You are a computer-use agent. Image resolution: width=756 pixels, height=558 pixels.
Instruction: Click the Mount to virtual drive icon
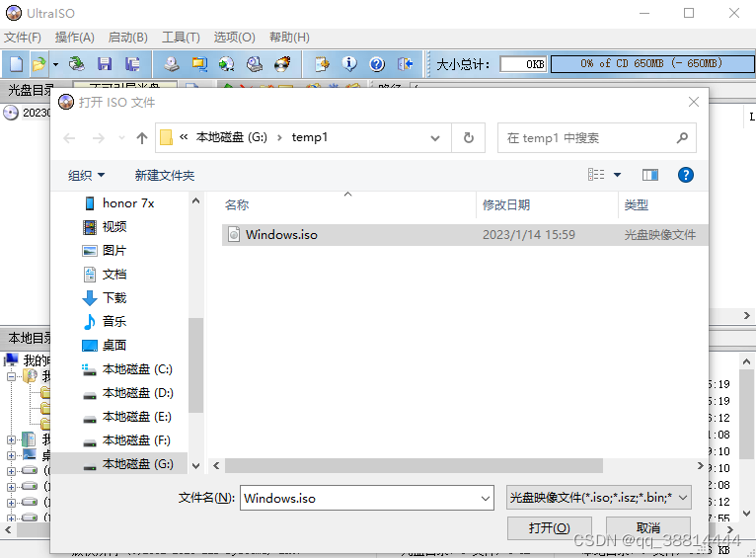point(254,64)
